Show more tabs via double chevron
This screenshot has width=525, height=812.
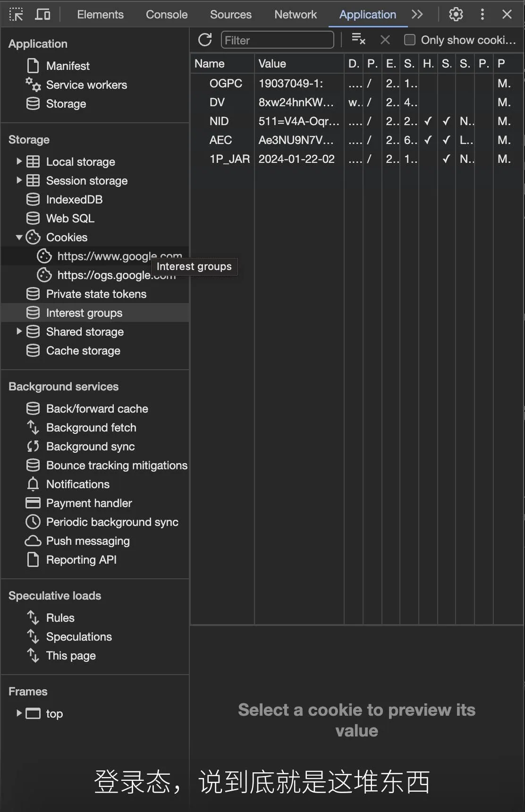coord(417,15)
